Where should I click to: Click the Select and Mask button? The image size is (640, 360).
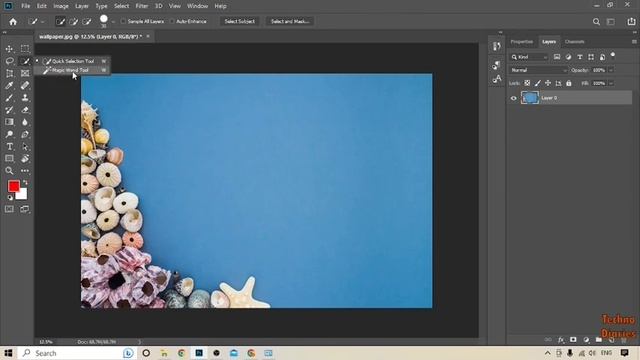290,21
